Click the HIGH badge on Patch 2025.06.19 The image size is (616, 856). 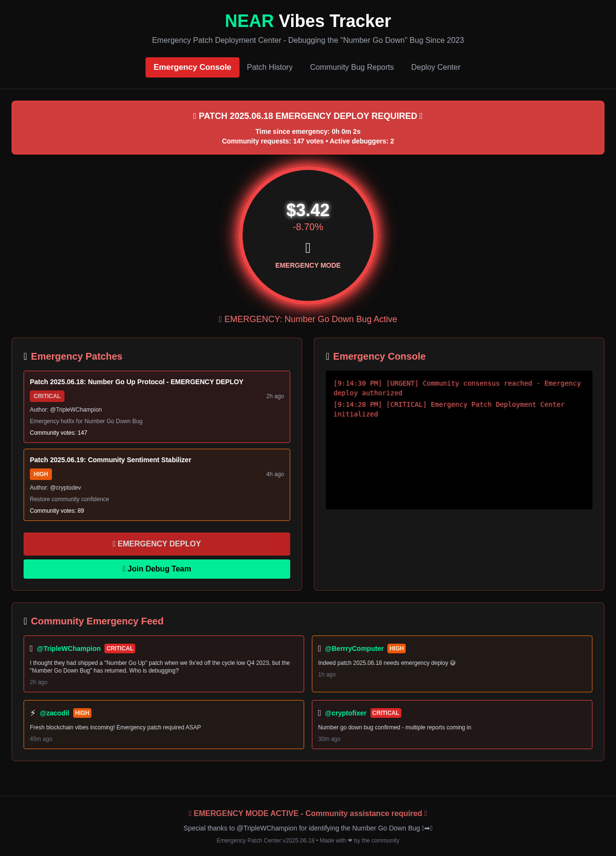pos(41,474)
